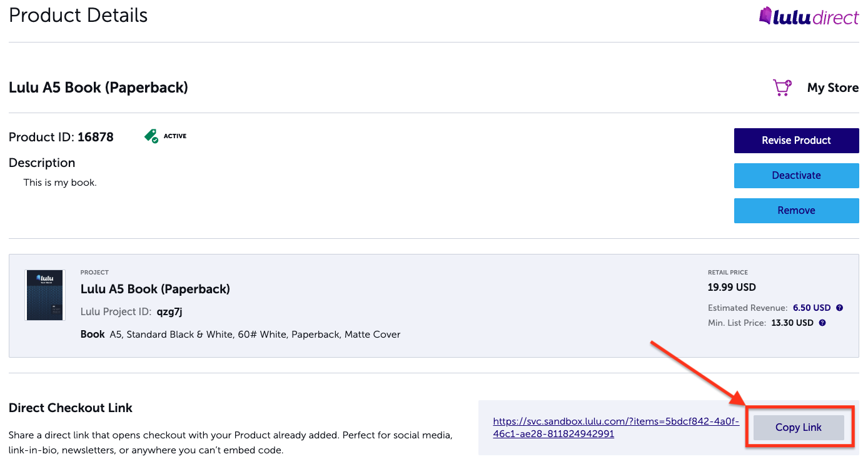Screen dimensions: 868x469
Task: Click the 6.50 USD estimated revenue value
Action: pyautogui.click(x=812, y=308)
